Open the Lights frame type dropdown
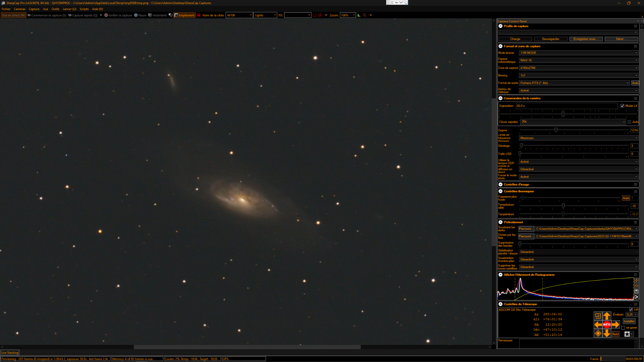This screenshot has height=362, width=644. [265, 15]
